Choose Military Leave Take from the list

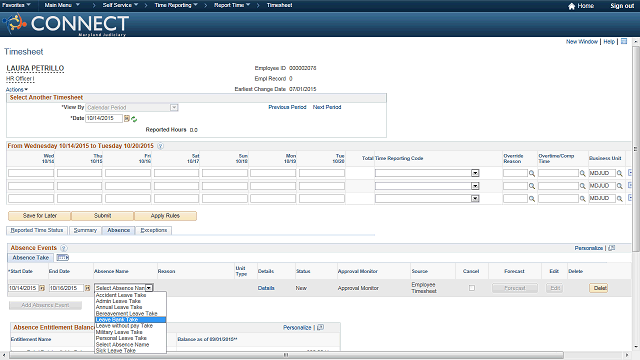130,332
